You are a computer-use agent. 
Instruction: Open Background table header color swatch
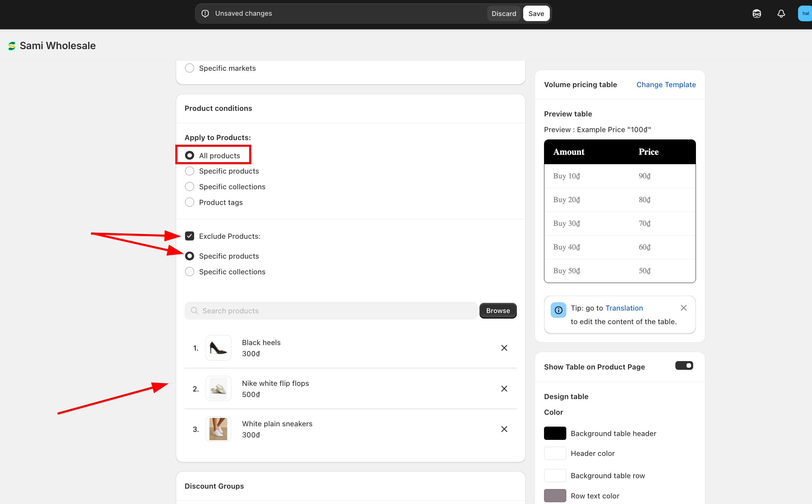pyautogui.click(x=555, y=433)
